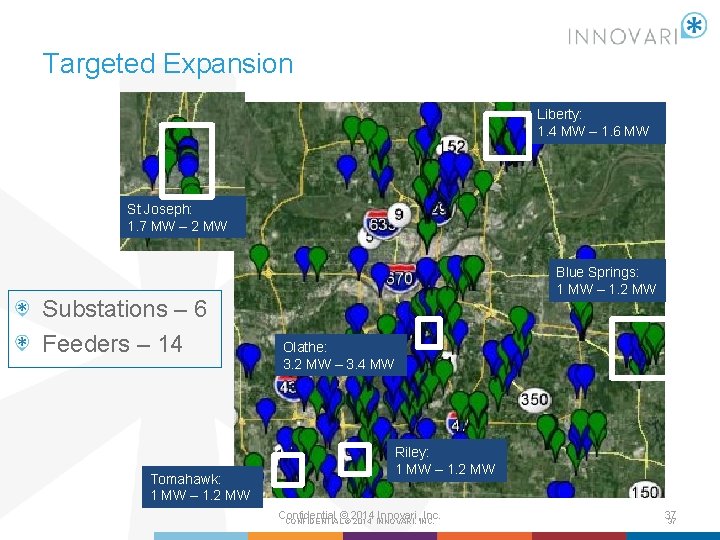Click the slide page number 37
Image resolution: width=720 pixels, height=540 pixels.
pos(670,517)
